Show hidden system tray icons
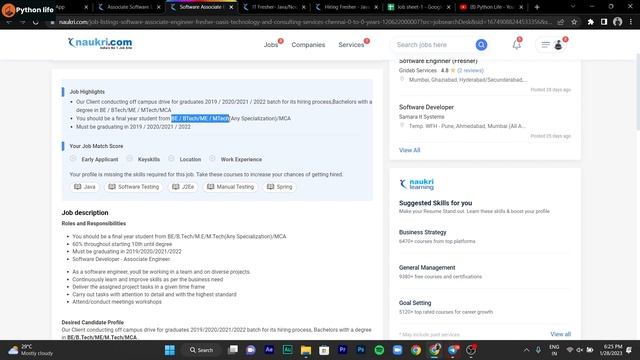This screenshot has height=360, width=640. pyautogui.click(x=527, y=350)
